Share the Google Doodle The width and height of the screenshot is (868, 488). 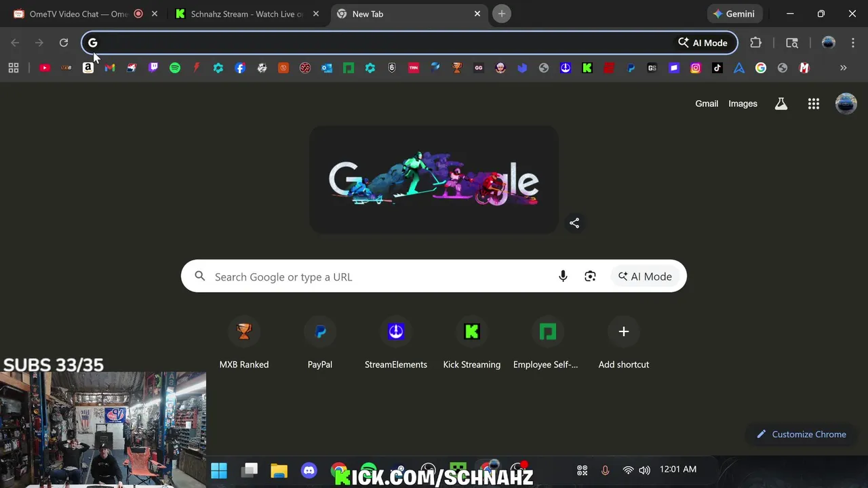[x=574, y=223]
